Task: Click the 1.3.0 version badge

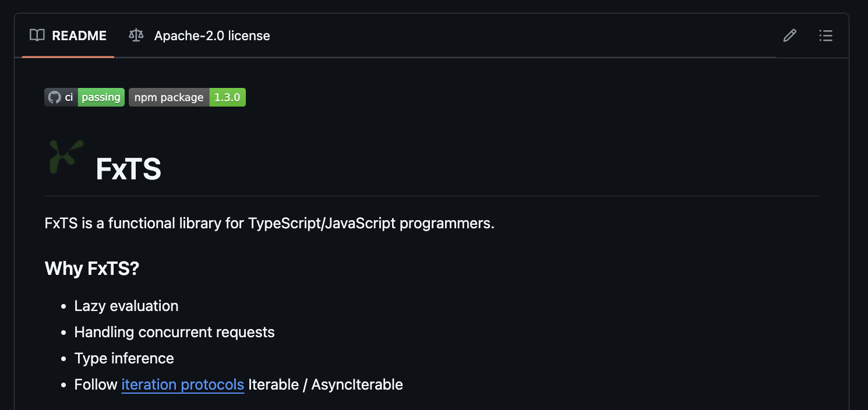Action: click(x=227, y=97)
